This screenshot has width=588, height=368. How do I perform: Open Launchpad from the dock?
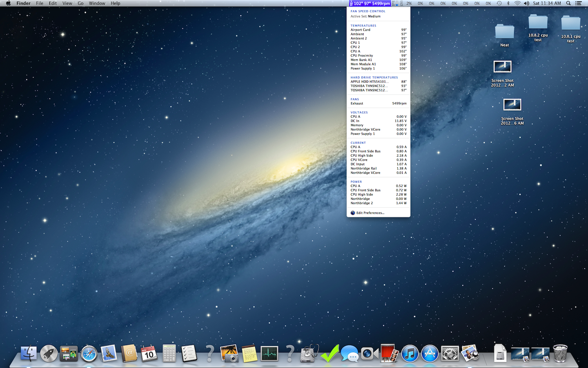coord(49,354)
